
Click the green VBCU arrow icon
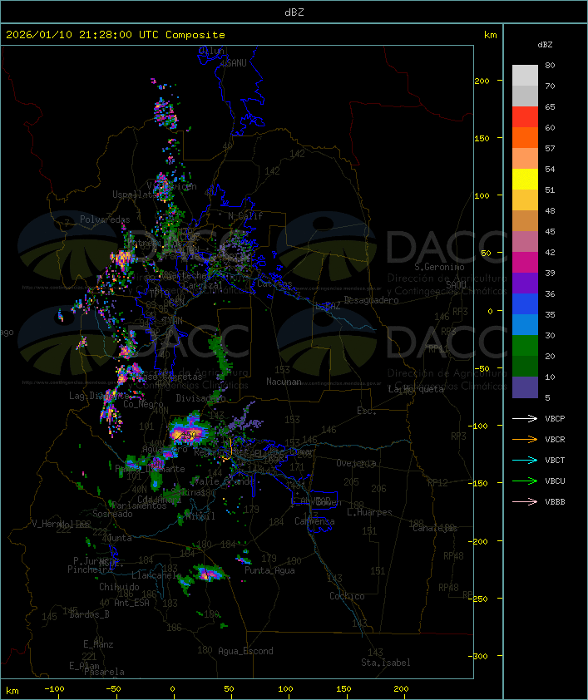pyautogui.click(x=524, y=481)
